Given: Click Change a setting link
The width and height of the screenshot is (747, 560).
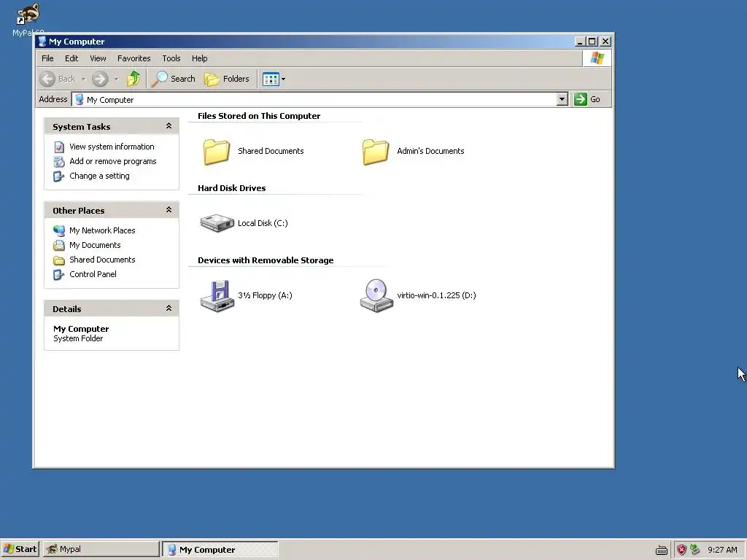Looking at the screenshot, I should point(99,176).
